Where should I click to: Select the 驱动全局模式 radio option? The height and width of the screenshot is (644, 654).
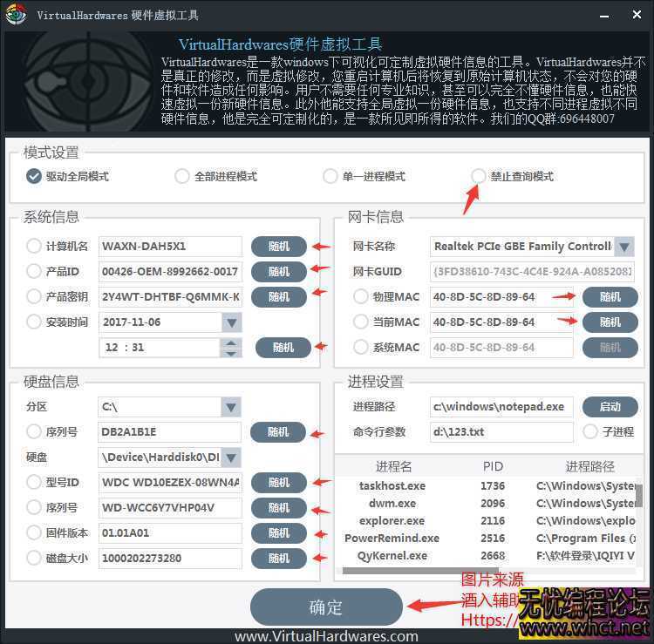tap(34, 176)
